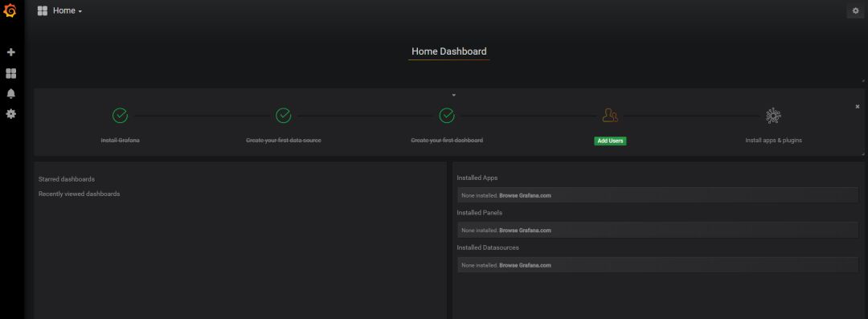The width and height of the screenshot is (868, 319).
Task: Click the dashboard settings gear at top right
Action: (855, 10)
